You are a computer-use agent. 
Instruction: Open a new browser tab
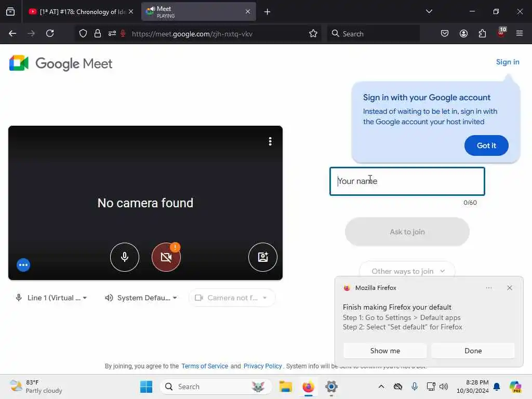[267, 12]
